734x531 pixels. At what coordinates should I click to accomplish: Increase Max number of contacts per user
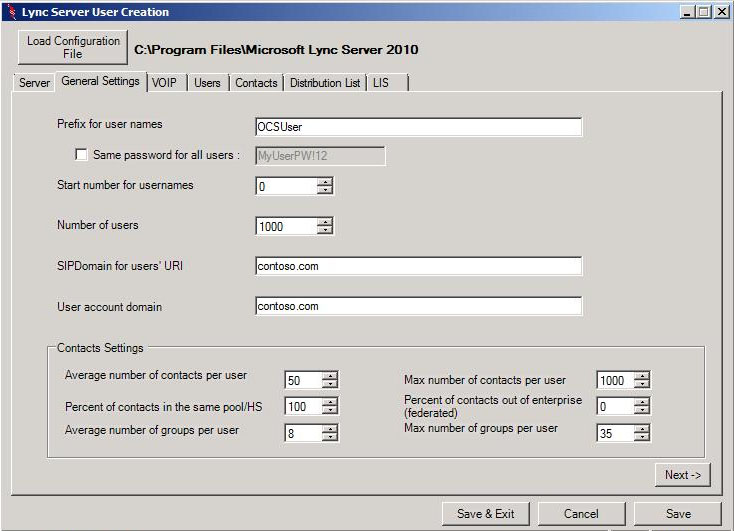642,376
